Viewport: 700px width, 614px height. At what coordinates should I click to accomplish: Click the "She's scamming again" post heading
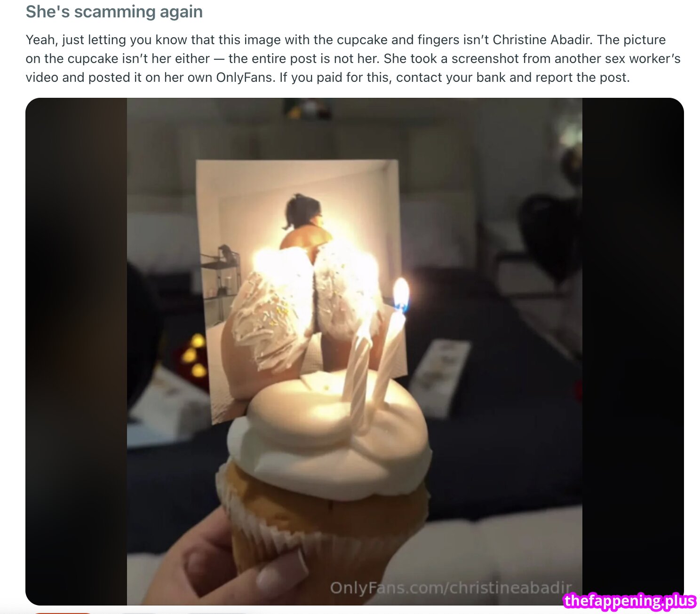tap(114, 12)
